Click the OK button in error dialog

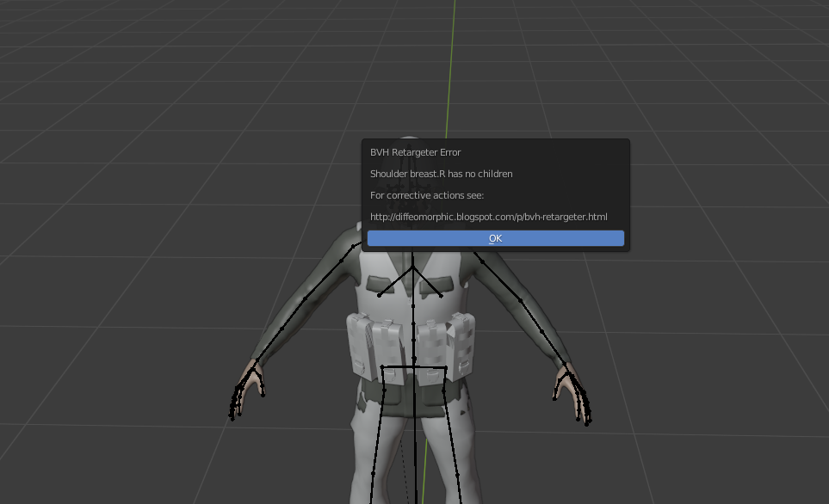(x=495, y=238)
